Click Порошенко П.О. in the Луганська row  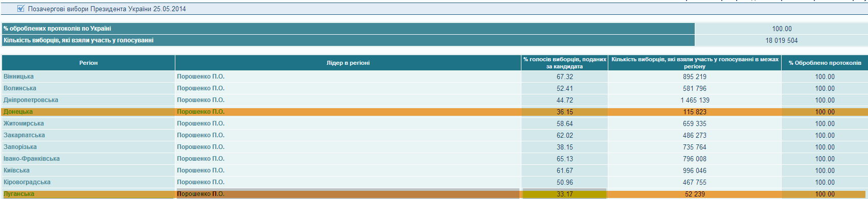[x=201, y=194]
